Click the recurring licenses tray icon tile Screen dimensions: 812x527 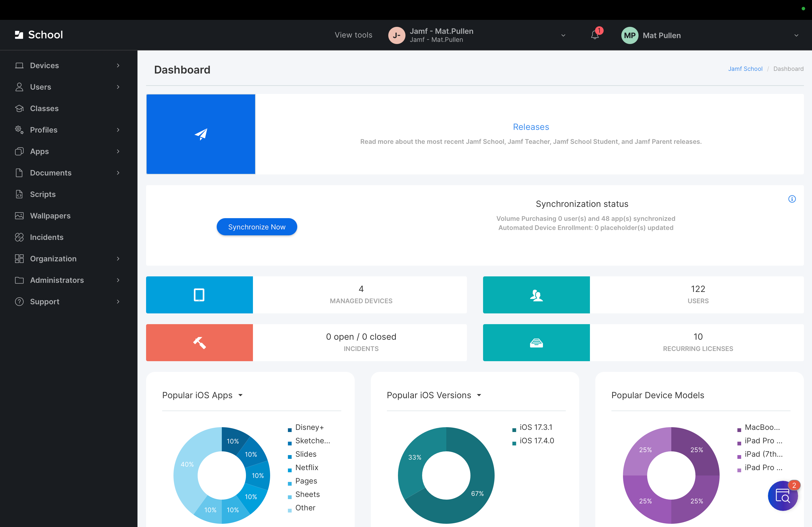[x=536, y=343]
